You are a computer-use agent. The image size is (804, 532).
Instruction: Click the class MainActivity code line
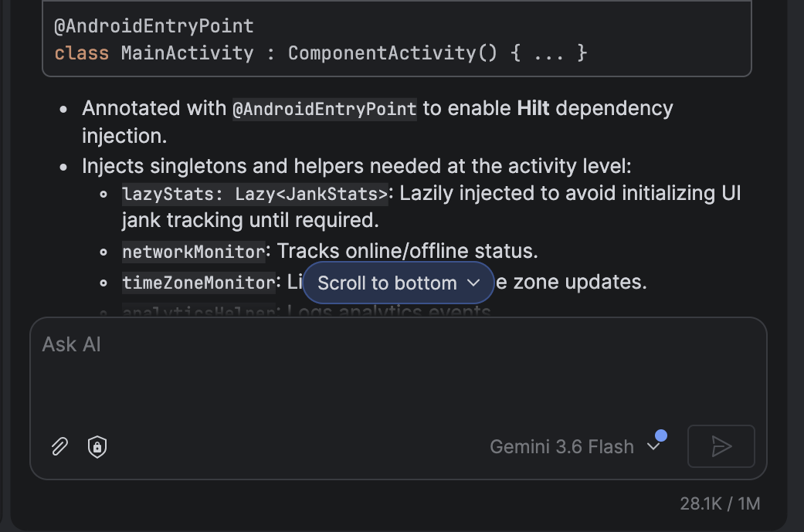[321, 53]
